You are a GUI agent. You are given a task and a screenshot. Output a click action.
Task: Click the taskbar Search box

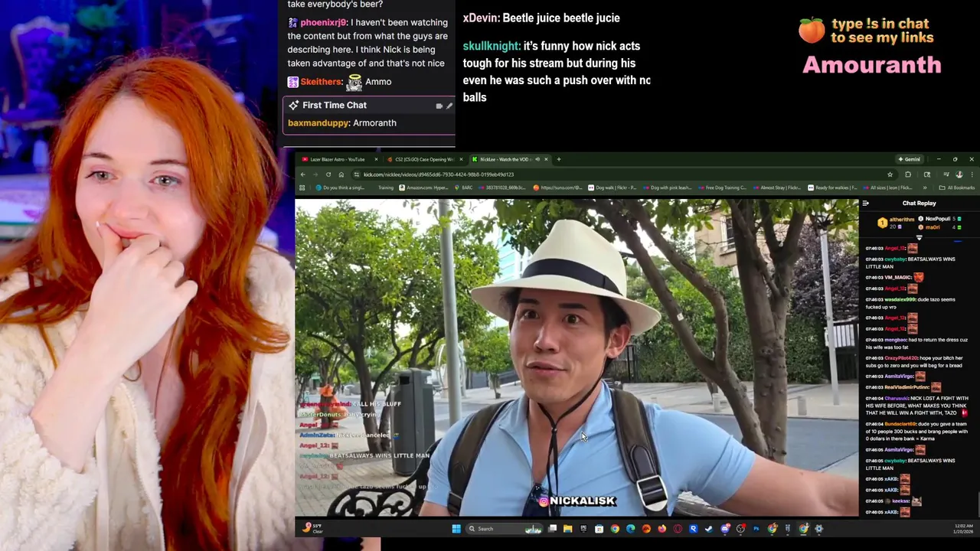pyautogui.click(x=505, y=529)
